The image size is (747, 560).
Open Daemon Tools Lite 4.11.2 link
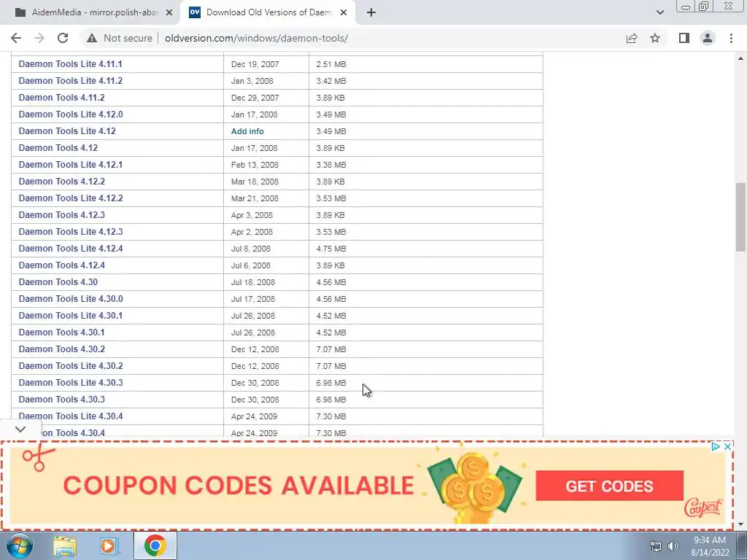[x=71, y=80]
